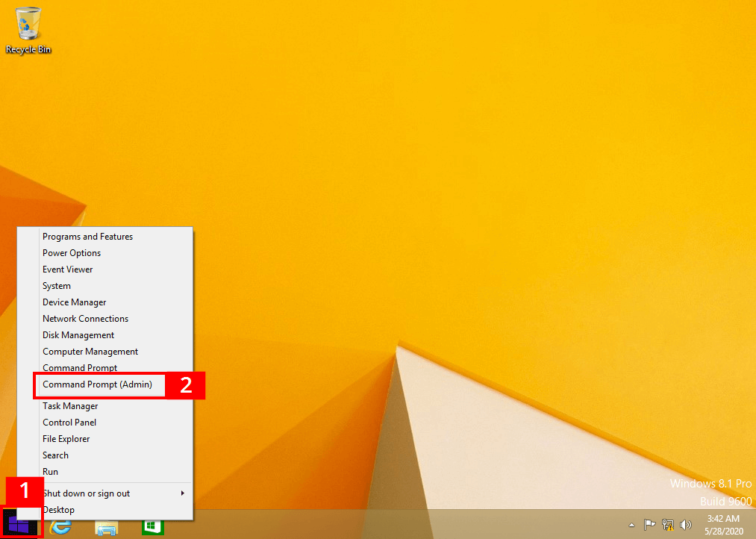Screen dimensions: 756x539
Task: Select Command Prompt (Admin) from menu
Action: (97, 384)
